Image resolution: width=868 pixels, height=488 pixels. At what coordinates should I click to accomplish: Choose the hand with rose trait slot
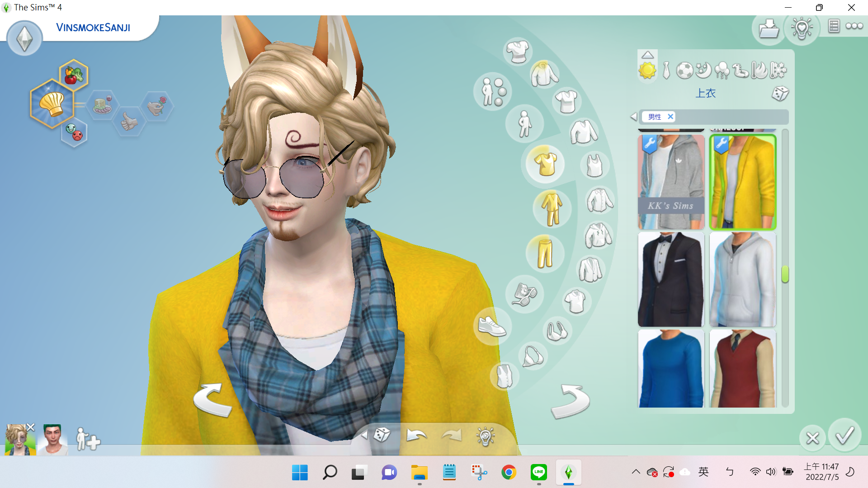[157, 106]
